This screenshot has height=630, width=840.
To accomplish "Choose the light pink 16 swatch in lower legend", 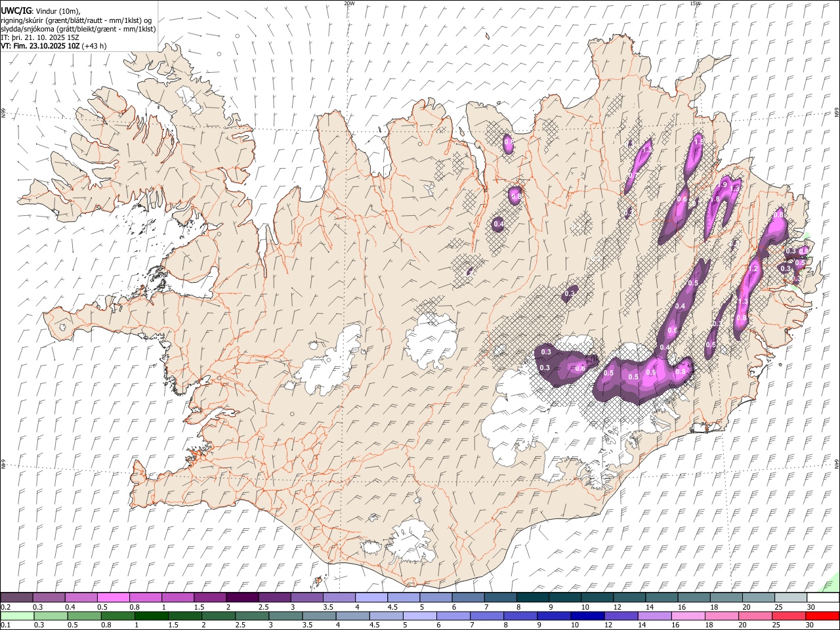I will 687,616.
